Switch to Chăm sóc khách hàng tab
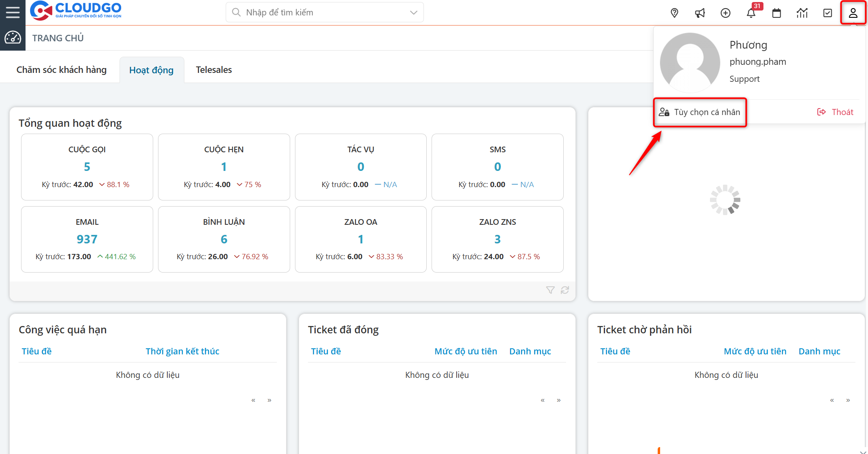The width and height of the screenshot is (868, 454). click(x=62, y=70)
